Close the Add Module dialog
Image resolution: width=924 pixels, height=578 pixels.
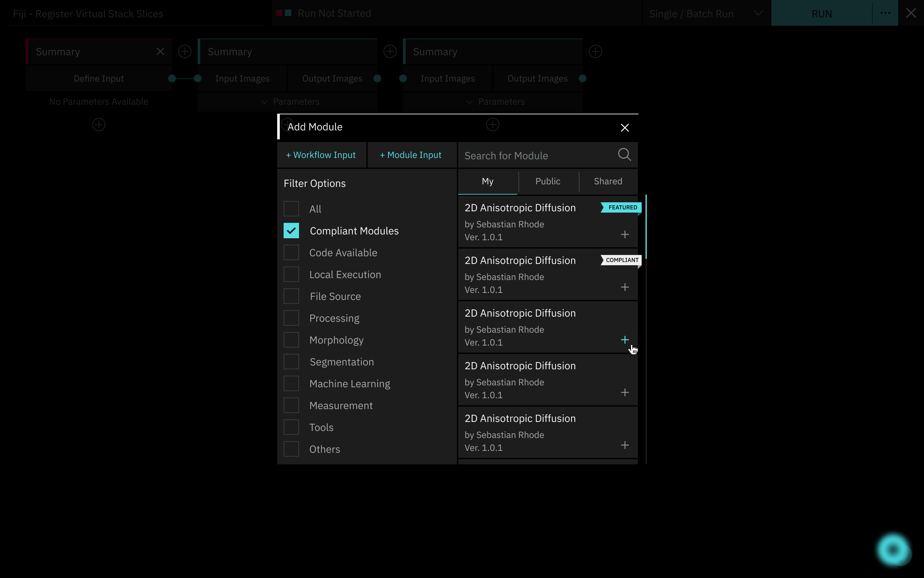(625, 128)
